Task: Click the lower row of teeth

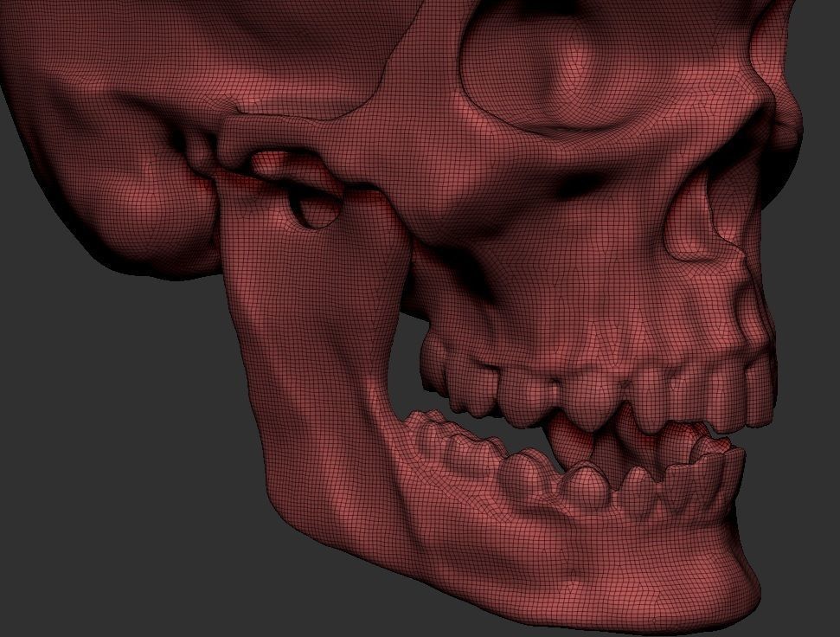Action: [x=576, y=460]
